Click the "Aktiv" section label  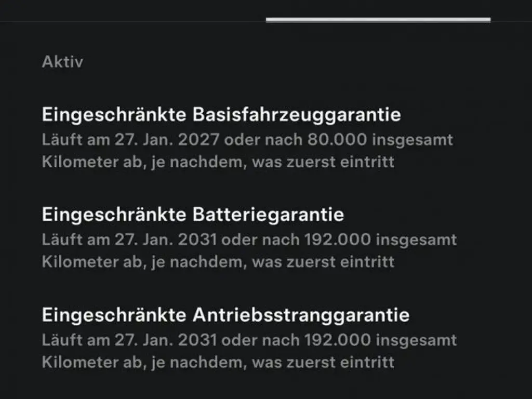(x=62, y=62)
